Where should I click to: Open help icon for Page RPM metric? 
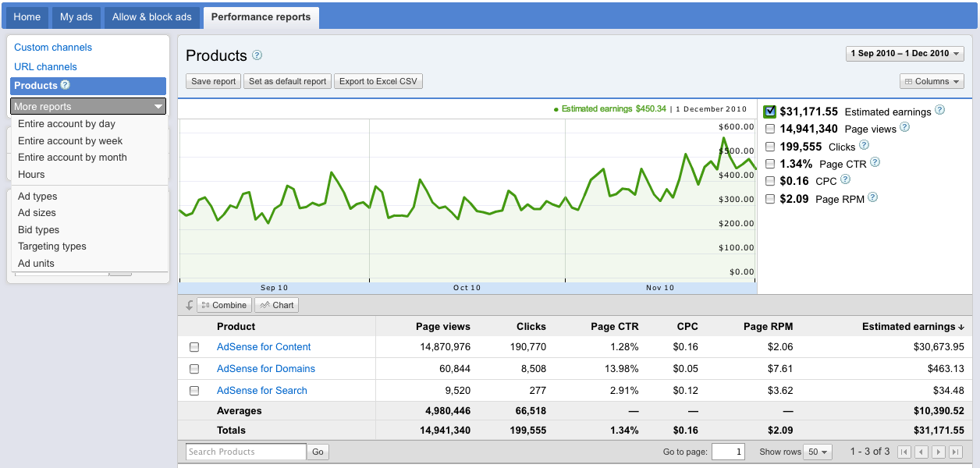[x=872, y=197]
